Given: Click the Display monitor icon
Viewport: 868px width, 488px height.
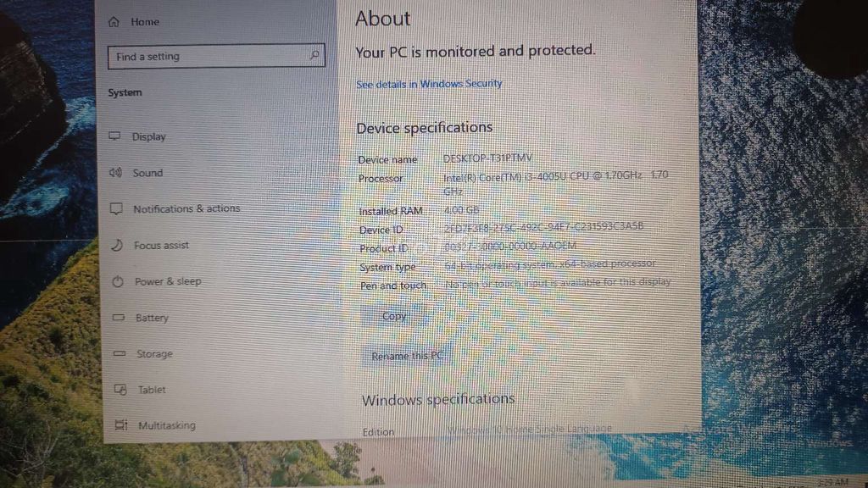Looking at the screenshot, I should tap(114, 136).
